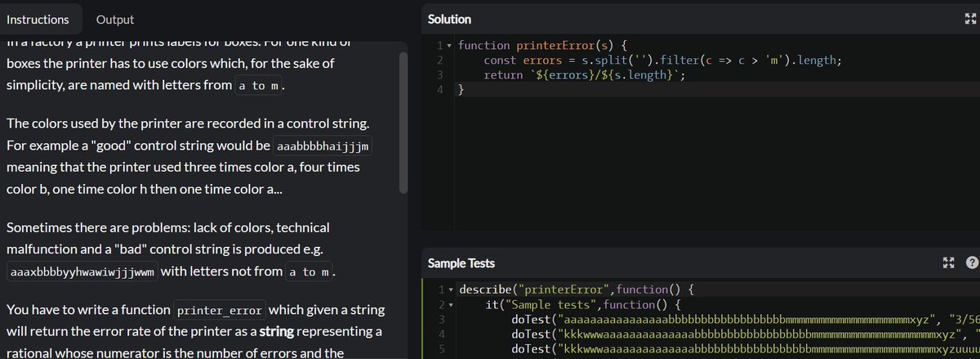Place cursor on the const errors line

(x=662, y=60)
